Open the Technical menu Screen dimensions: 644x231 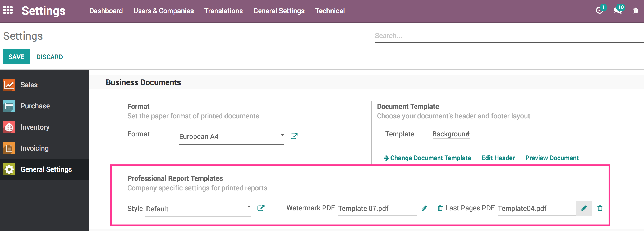click(330, 11)
